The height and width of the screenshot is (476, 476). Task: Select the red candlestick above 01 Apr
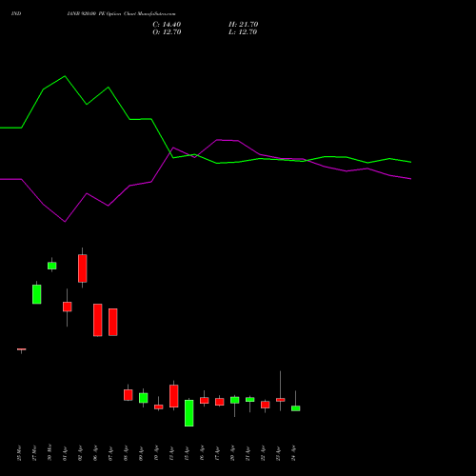[x=68, y=307]
